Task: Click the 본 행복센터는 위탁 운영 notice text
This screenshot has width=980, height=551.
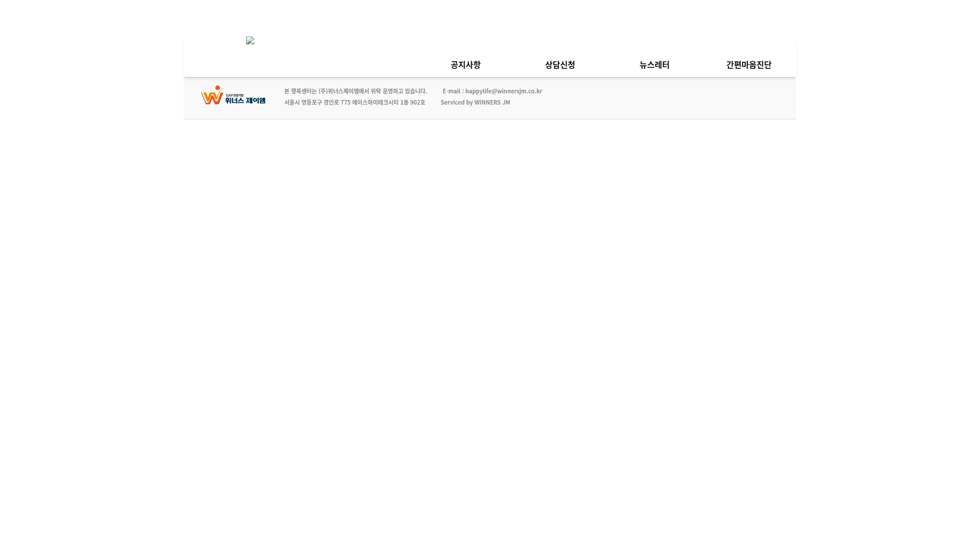Action: click(x=356, y=91)
